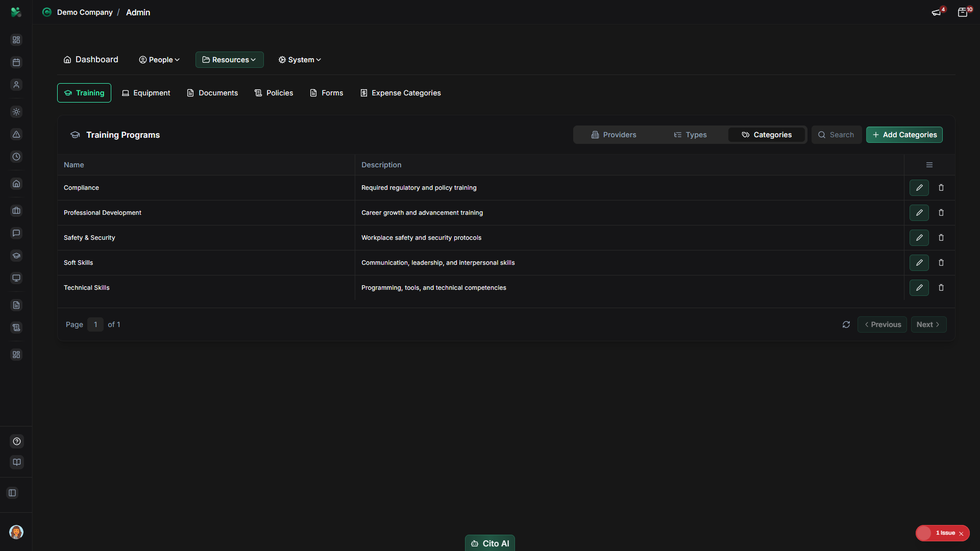
Task: Expand the Resources dropdown menu
Action: pyautogui.click(x=229, y=60)
